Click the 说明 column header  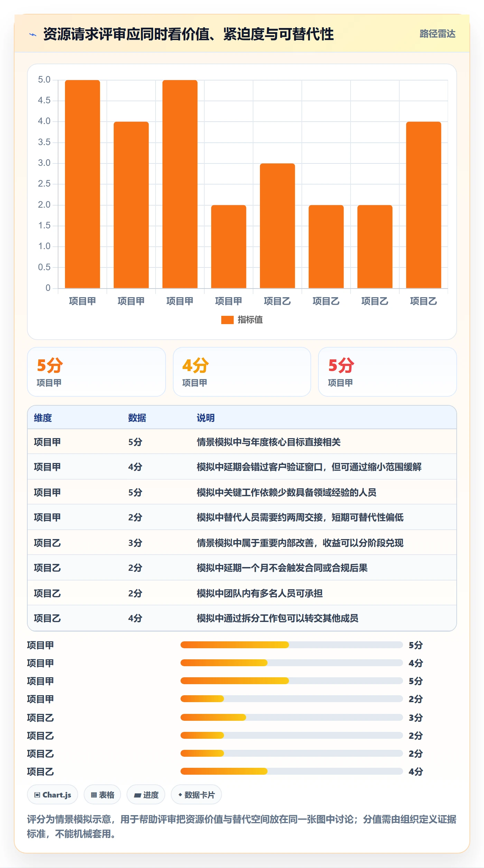[206, 418]
